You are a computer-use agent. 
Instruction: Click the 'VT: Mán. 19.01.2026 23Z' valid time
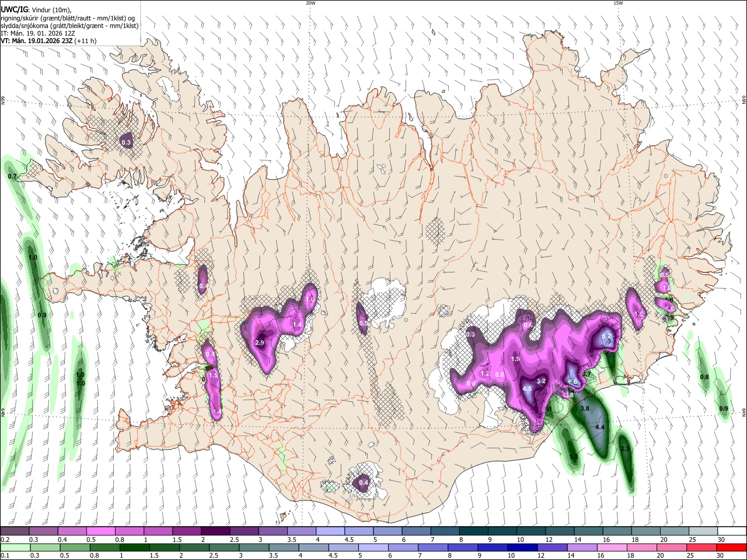[x=36, y=41]
